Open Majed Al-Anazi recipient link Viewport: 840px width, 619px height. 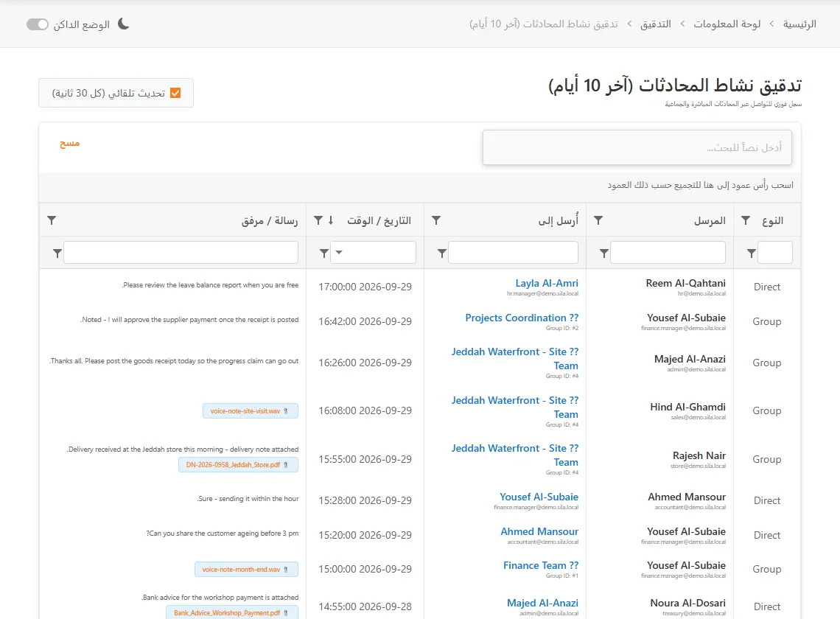[x=542, y=603]
